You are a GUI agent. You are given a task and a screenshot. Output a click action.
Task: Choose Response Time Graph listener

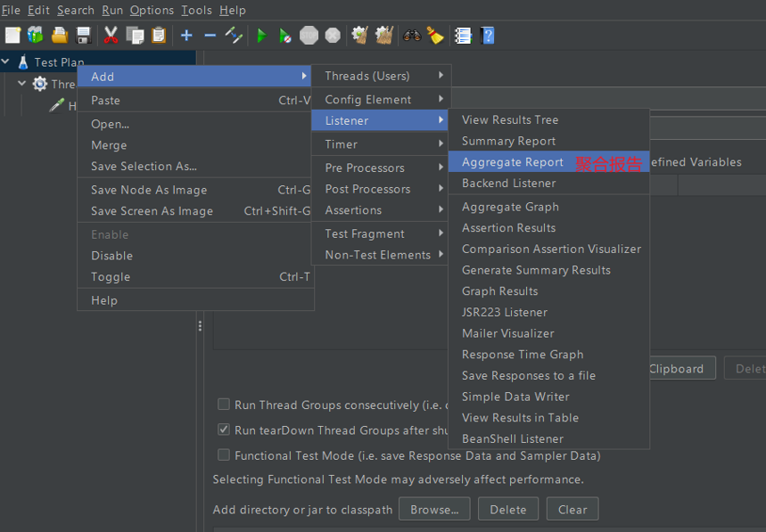click(x=548, y=354)
